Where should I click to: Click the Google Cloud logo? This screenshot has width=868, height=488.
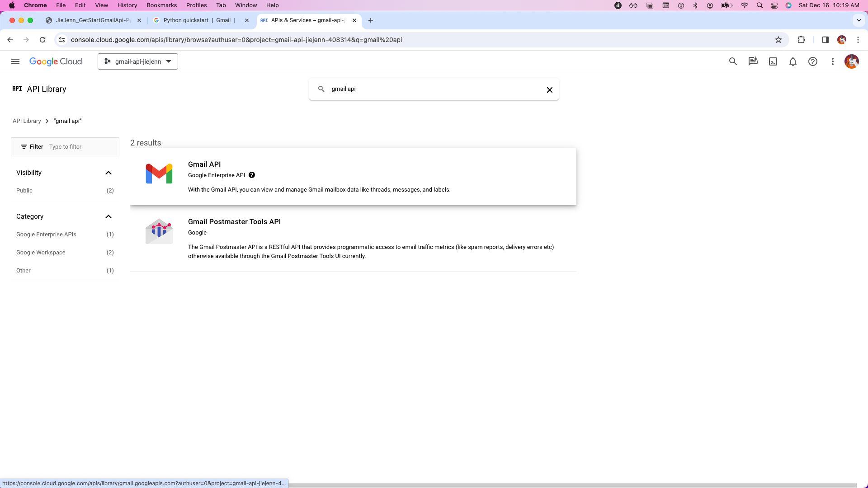[56, 61]
